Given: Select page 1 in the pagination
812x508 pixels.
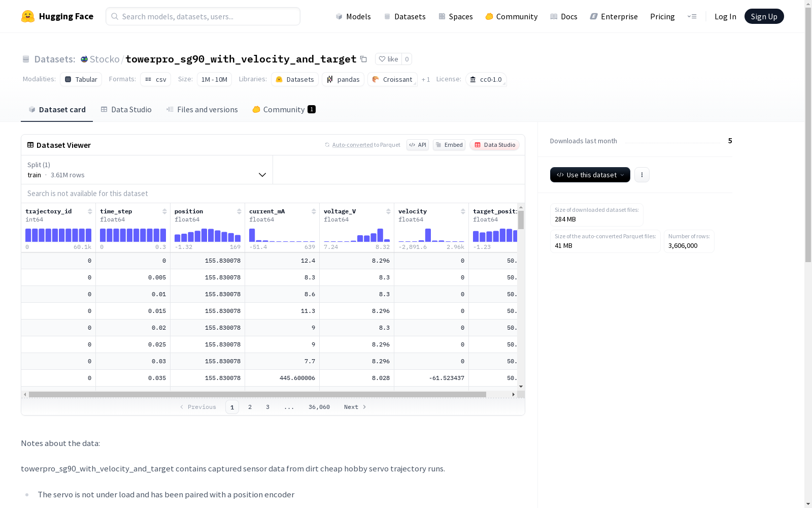Looking at the screenshot, I should 232,407.
